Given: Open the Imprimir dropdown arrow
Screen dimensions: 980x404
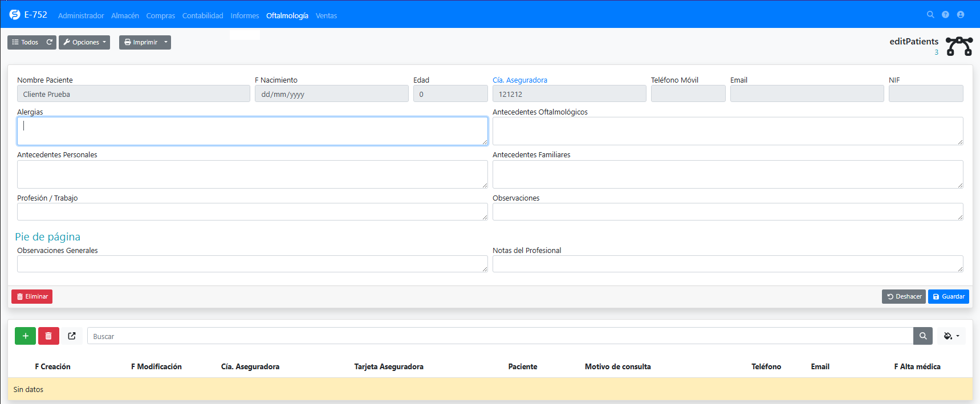Looking at the screenshot, I should [166, 42].
